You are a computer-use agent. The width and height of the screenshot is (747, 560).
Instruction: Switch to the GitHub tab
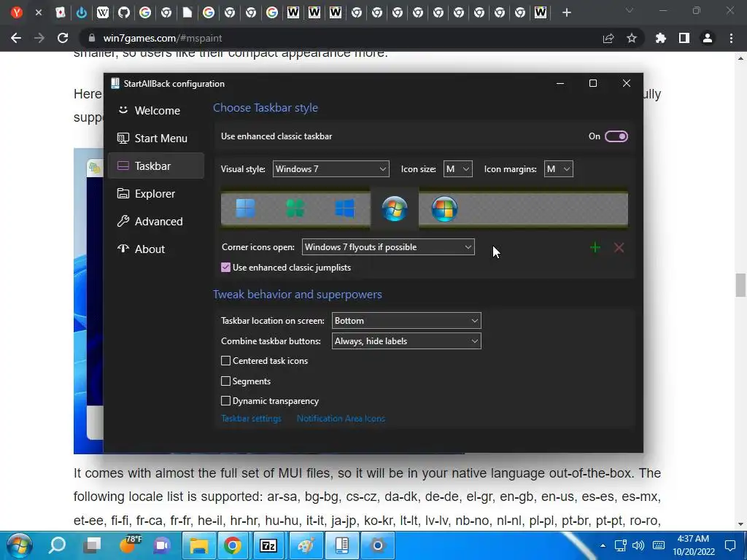pos(124,12)
